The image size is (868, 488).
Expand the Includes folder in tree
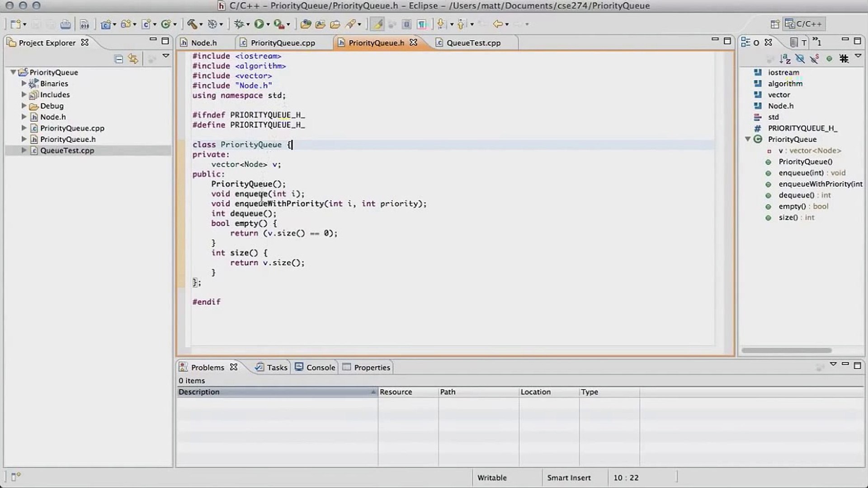[x=24, y=94]
